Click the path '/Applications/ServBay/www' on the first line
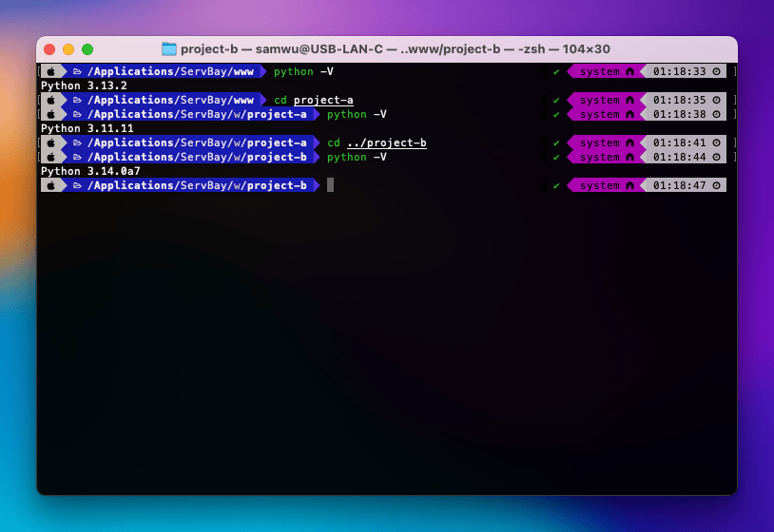 171,71
